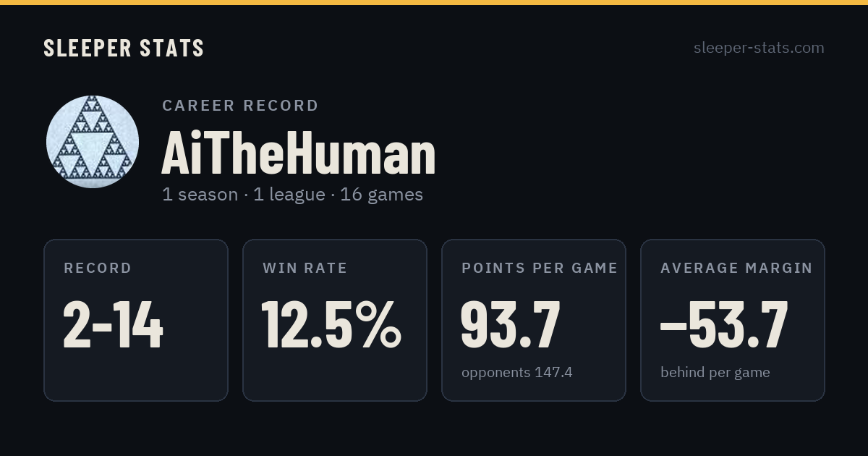The height and width of the screenshot is (456, 868).
Task: Click the 93.7 points value
Action: 511,326
